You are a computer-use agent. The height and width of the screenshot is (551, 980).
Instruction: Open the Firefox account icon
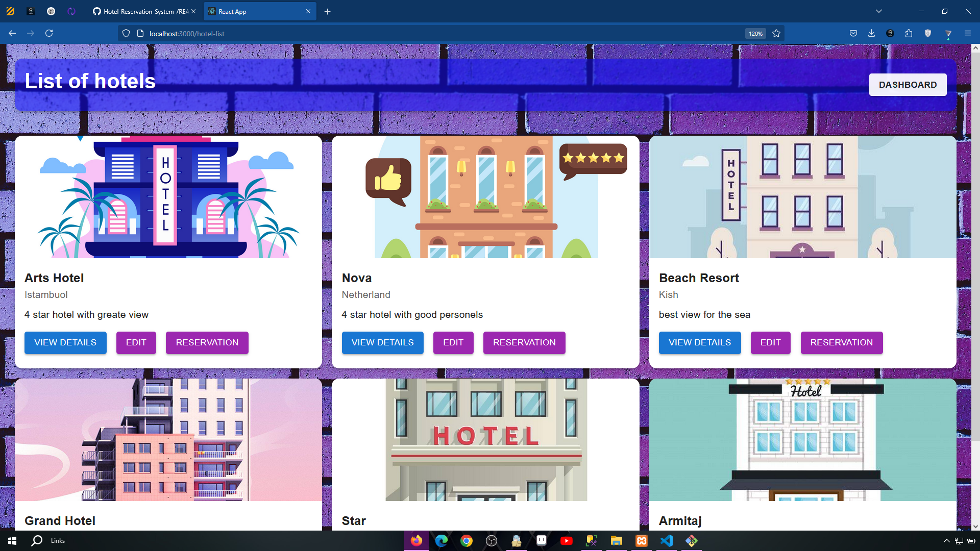click(x=890, y=33)
